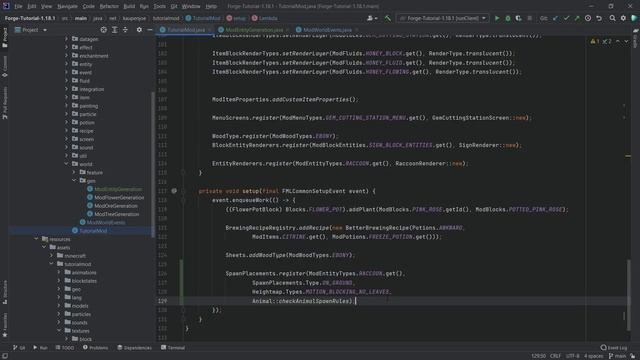
Task: Open the run configuration dropdown
Action: 443,18
